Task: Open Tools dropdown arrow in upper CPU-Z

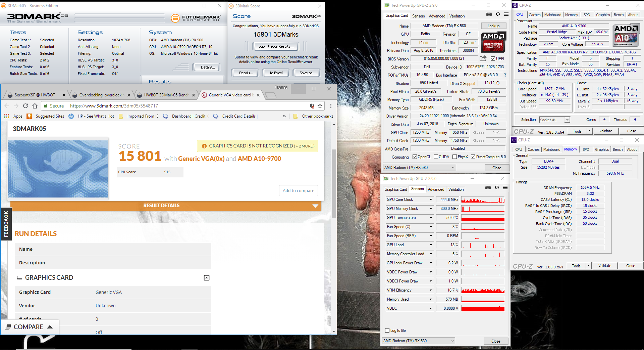Action: pyautogui.click(x=589, y=131)
